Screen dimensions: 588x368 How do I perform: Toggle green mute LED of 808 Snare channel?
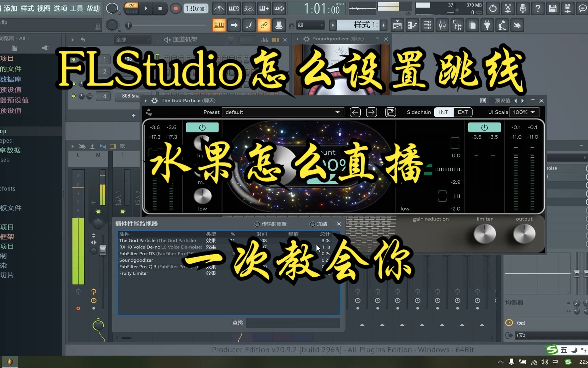click(x=73, y=96)
